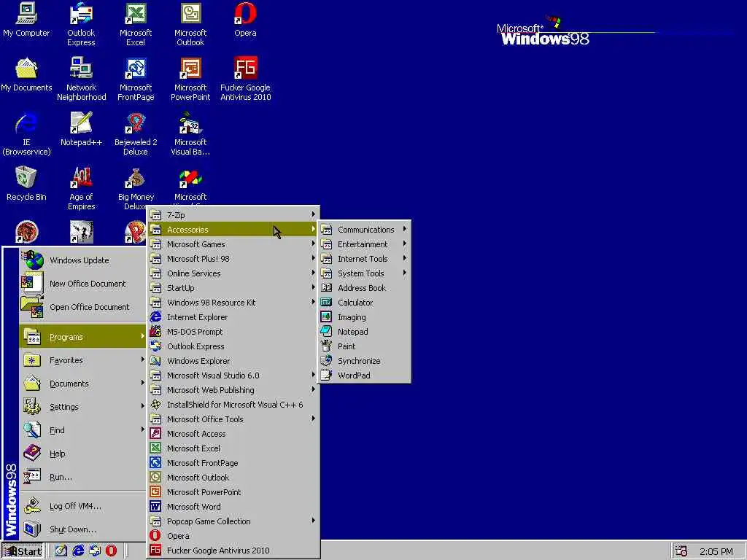Screen dimensions: 747x560
Task: Click Show Desktop quick launch icon
Action: [x=61, y=551]
